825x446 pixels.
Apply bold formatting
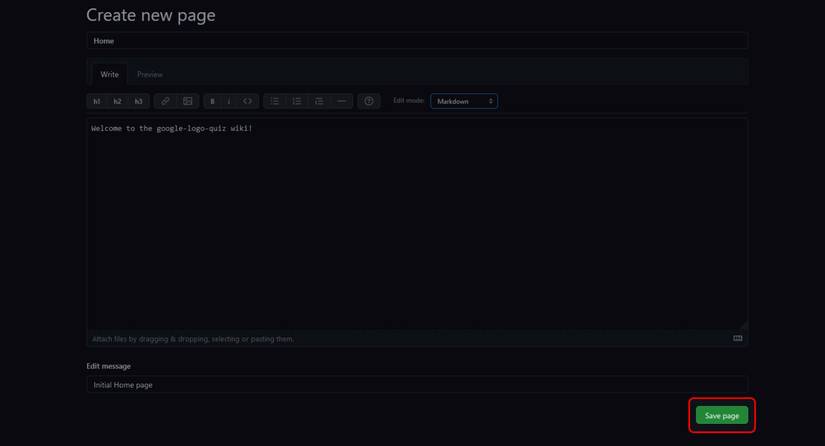(212, 101)
